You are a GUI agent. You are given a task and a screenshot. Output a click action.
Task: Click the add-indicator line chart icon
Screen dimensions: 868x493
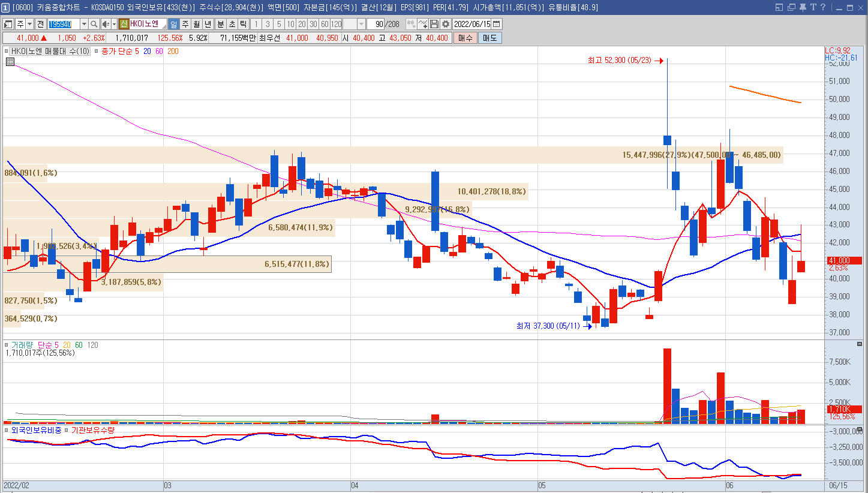tap(423, 24)
